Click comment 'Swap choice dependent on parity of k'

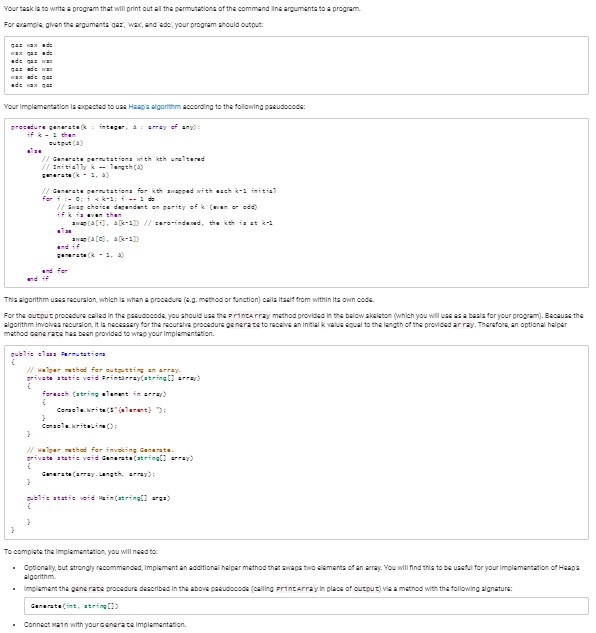point(157,207)
